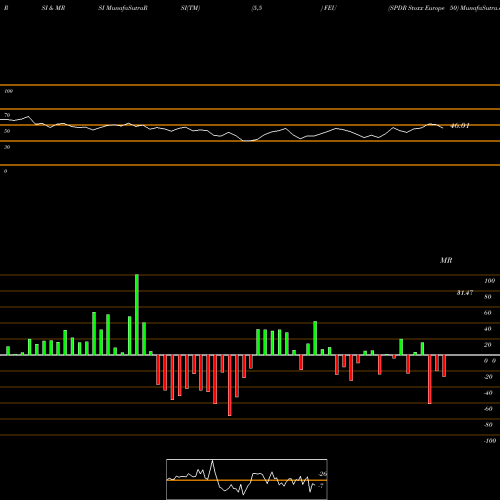
Task: Click the RSI axis label 0
Action: pyautogui.click(x=5, y=171)
